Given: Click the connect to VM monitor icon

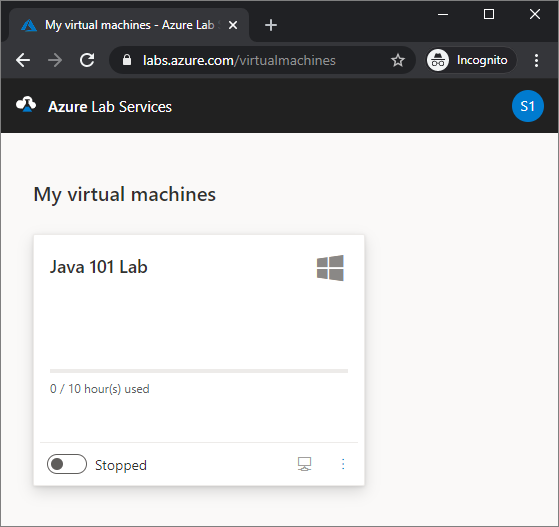Looking at the screenshot, I should pyautogui.click(x=304, y=464).
